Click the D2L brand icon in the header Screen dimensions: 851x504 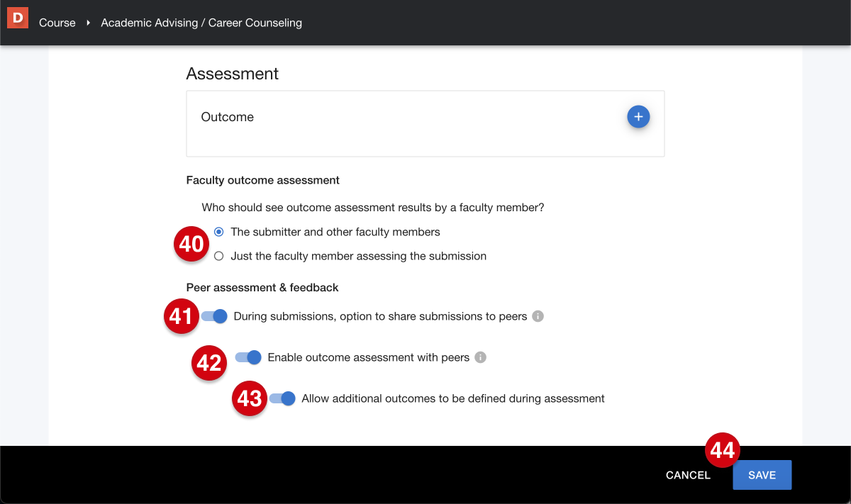pos(17,18)
